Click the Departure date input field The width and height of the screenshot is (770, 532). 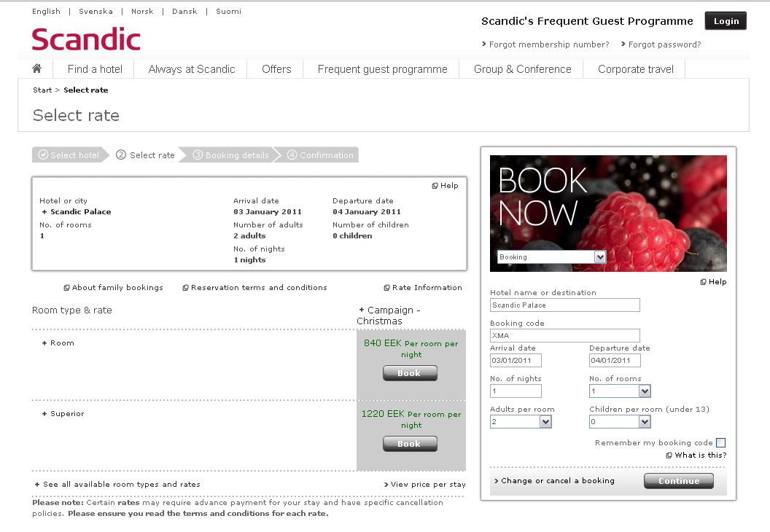click(x=615, y=360)
